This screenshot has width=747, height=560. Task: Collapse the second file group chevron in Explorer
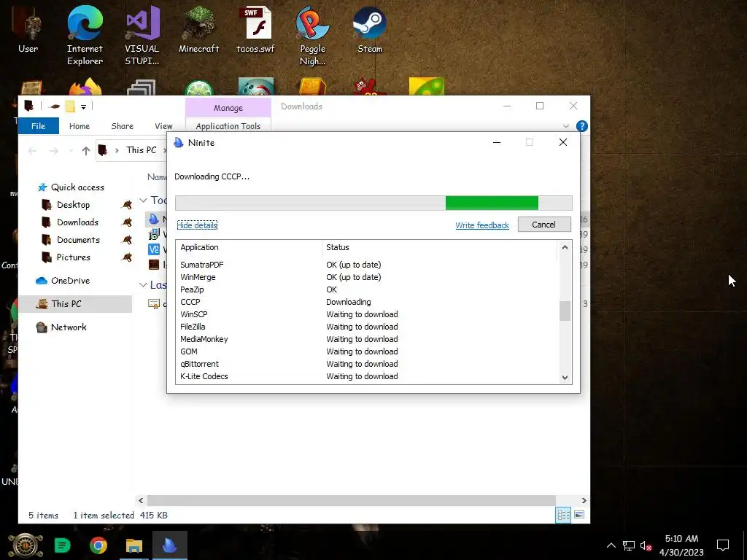pyautogui.click(x=143, y=285)
